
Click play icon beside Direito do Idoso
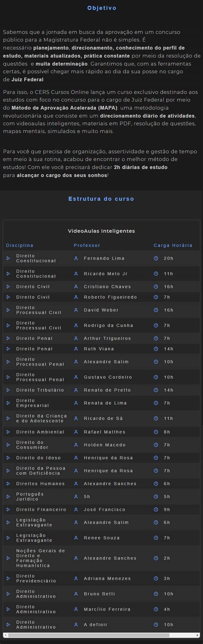pyautogui.click(x=8, y=458)
